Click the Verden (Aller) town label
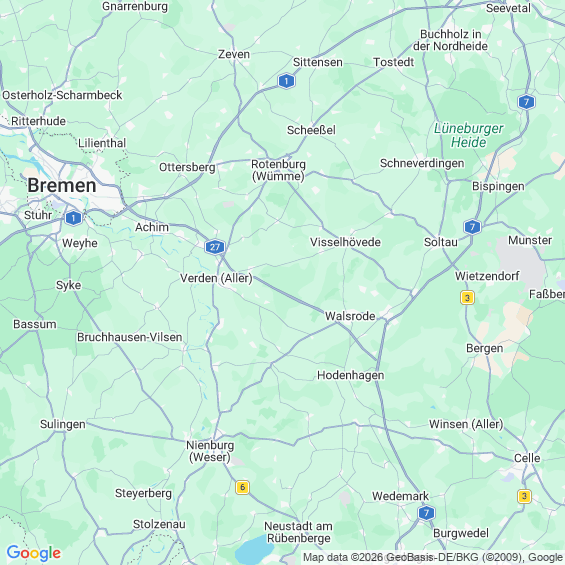The height and width of the screenshot is (565, 565). (x=216, y=278)
